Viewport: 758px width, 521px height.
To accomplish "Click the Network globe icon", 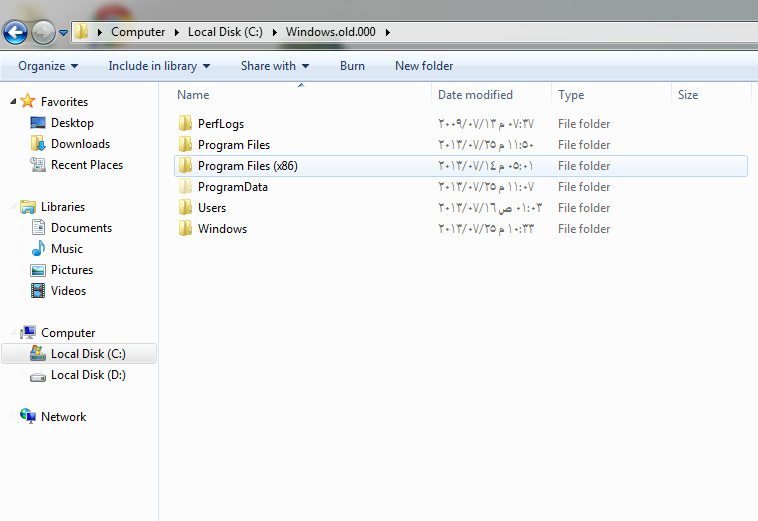I will [28, 416].
